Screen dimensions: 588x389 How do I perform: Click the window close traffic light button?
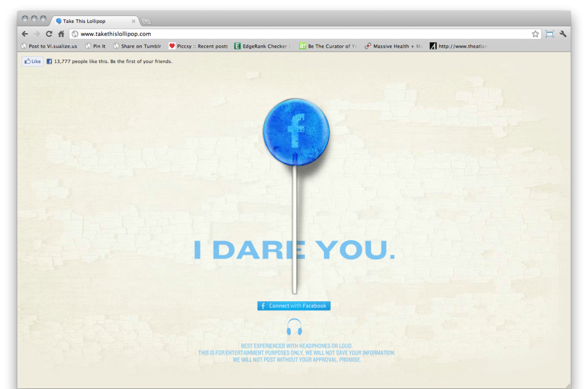pos(25,18)
